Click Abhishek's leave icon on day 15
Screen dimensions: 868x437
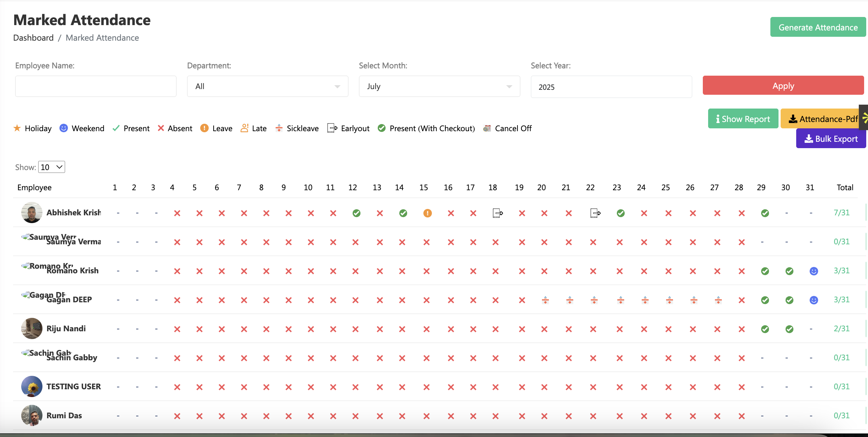pos(427,213)
